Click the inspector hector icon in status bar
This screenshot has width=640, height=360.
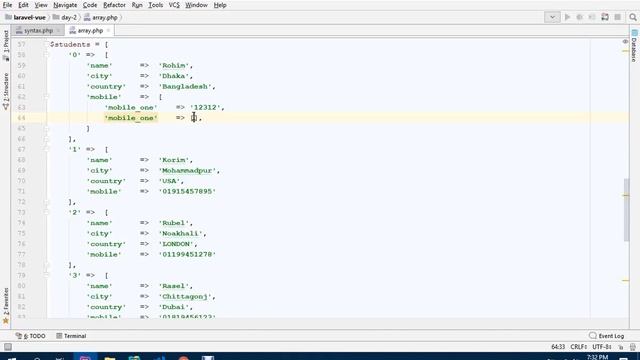coord(633,347)
